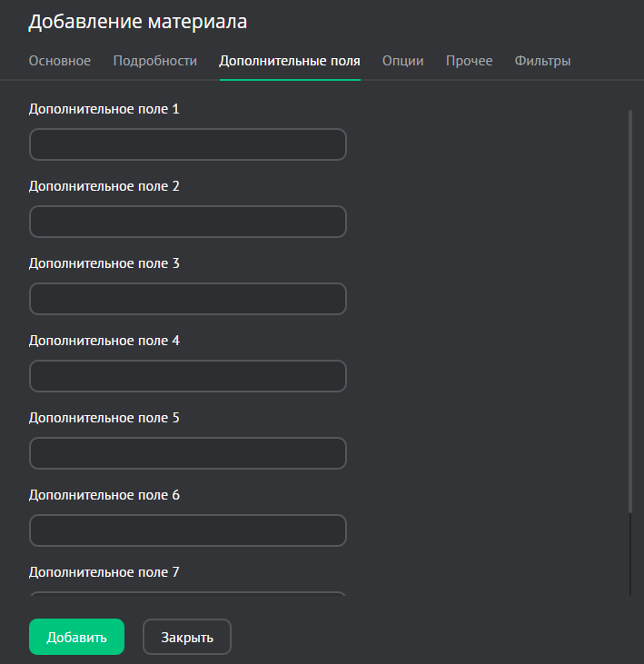Open the Подробности tab
644x664 pixels.
click(154, 61)
